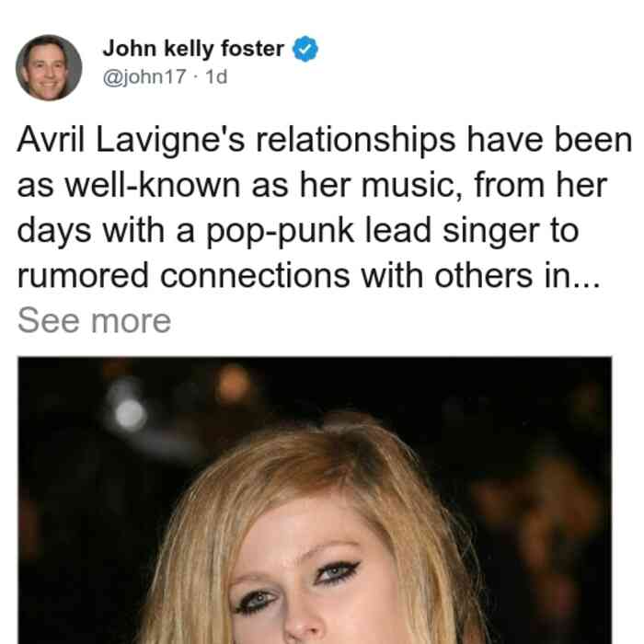Click the line "as well-known as her music"
Screen dimensions: 644x644
pos(312,185)
